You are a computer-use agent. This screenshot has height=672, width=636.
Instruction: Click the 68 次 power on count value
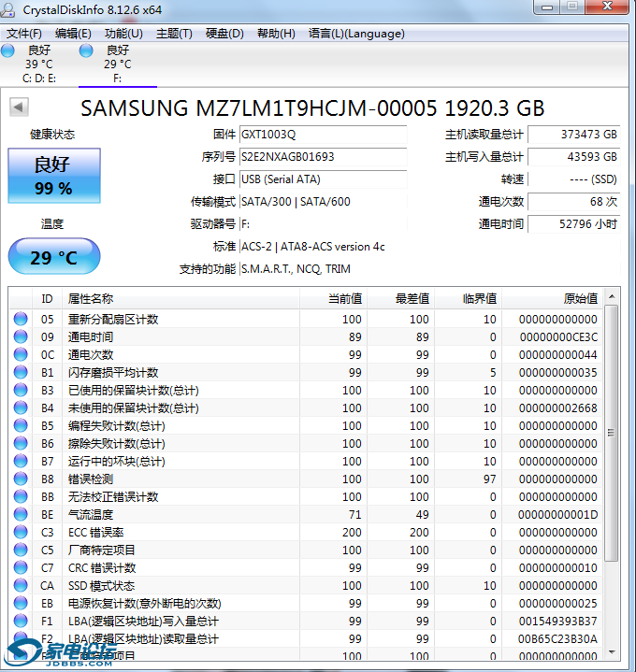point(573,202)
